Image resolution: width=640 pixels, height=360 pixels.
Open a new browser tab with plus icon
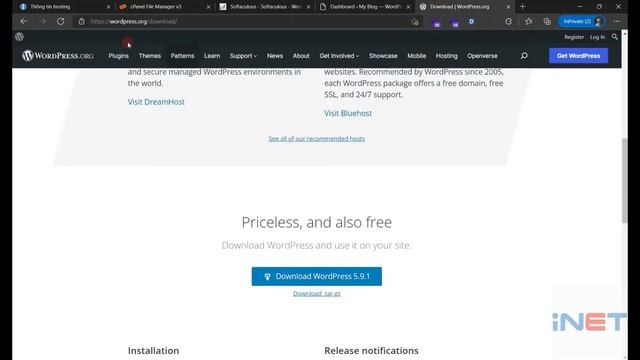click(x=522, y=7)
